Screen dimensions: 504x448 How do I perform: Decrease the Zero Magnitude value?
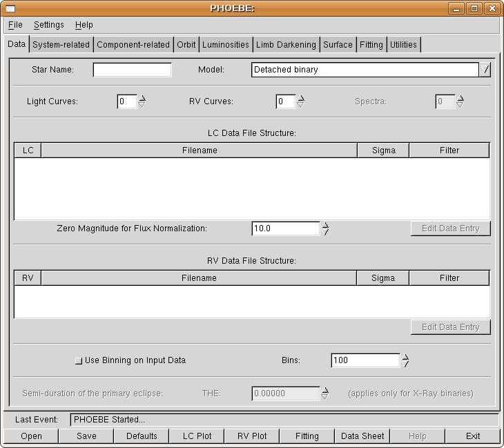click(x=325, y=232)
